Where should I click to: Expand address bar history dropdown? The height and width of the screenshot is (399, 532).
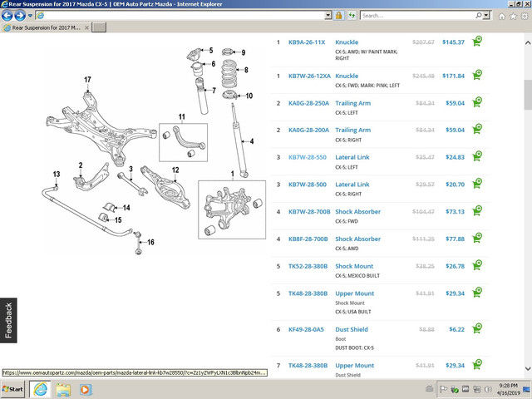click(x=328, y=15)
